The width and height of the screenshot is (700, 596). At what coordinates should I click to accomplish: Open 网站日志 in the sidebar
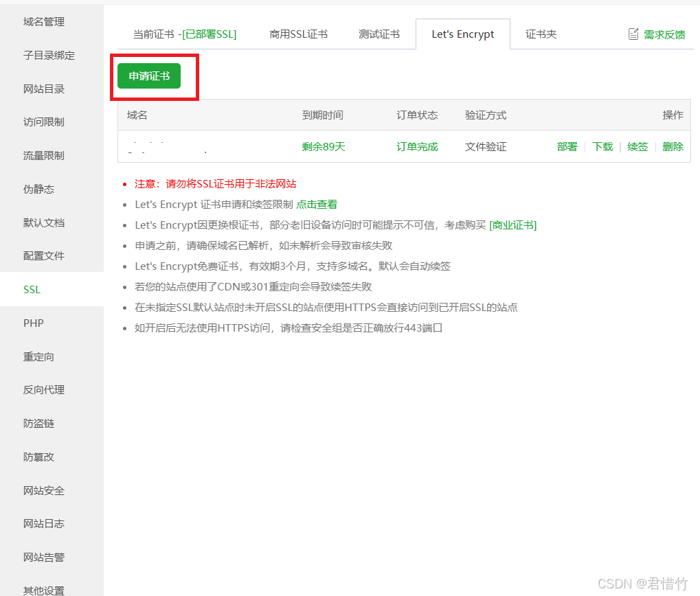[44, 524]
